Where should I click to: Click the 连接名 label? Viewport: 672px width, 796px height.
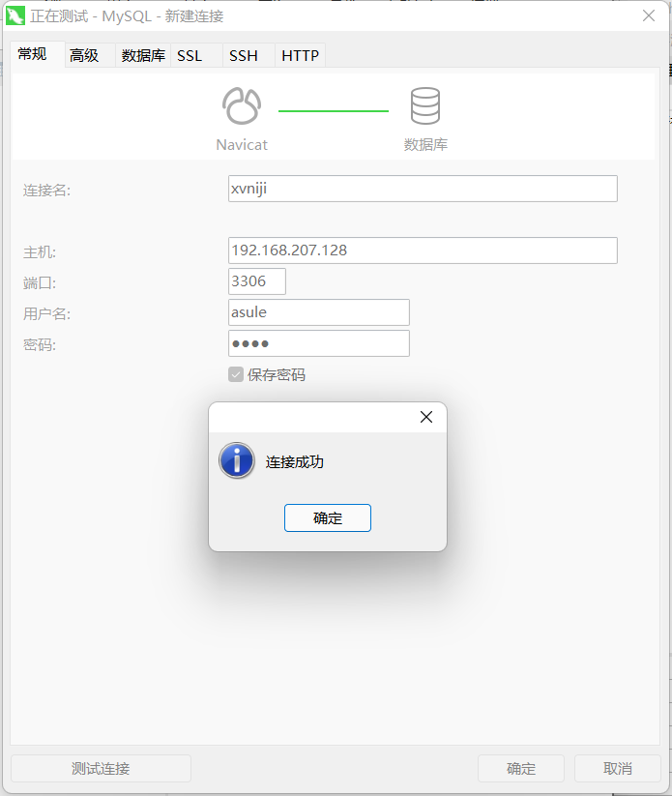click(x=46, y=191)
